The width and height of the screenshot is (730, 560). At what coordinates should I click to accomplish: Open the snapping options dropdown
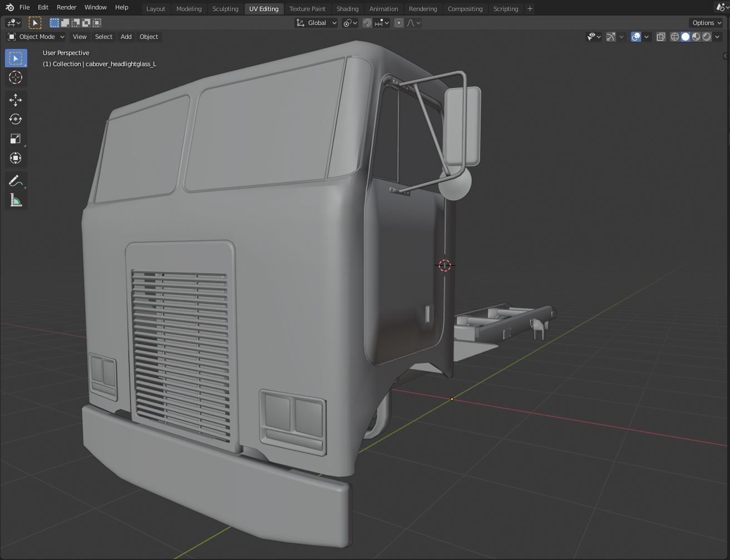pyautogui.click(x=382, y=23)
